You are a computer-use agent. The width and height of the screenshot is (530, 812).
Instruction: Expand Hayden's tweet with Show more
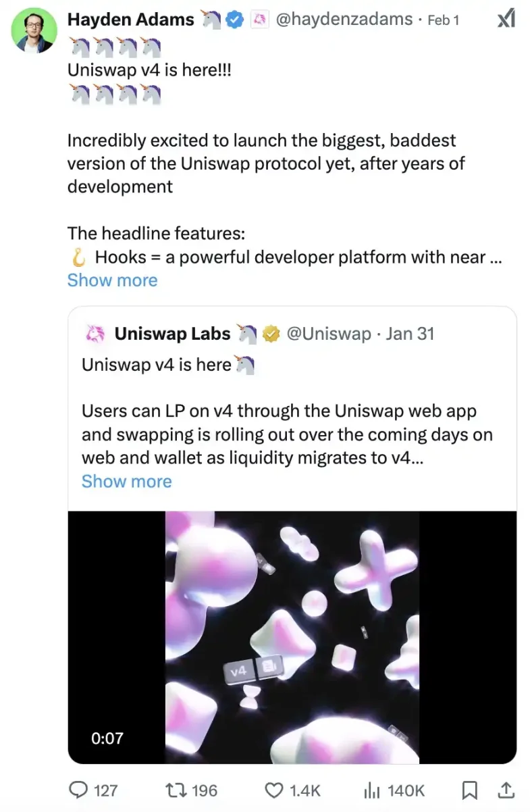coord(112,280)
